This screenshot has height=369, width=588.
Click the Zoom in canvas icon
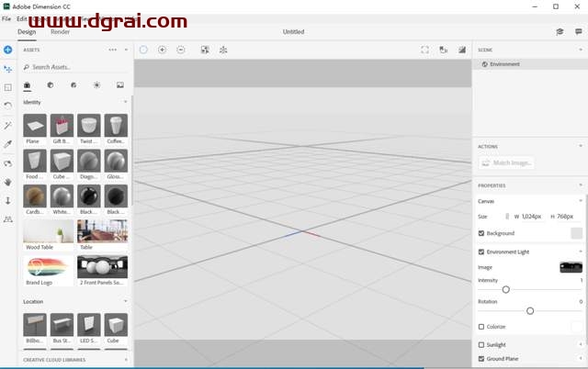[162, 50]
